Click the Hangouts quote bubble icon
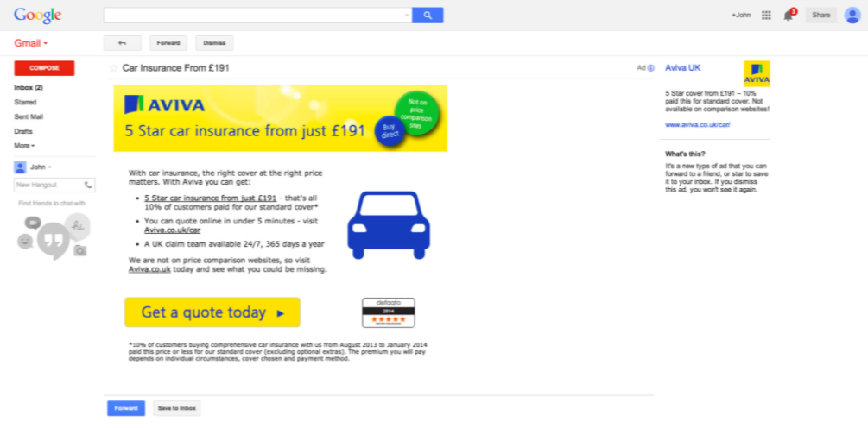 [54, 241]
